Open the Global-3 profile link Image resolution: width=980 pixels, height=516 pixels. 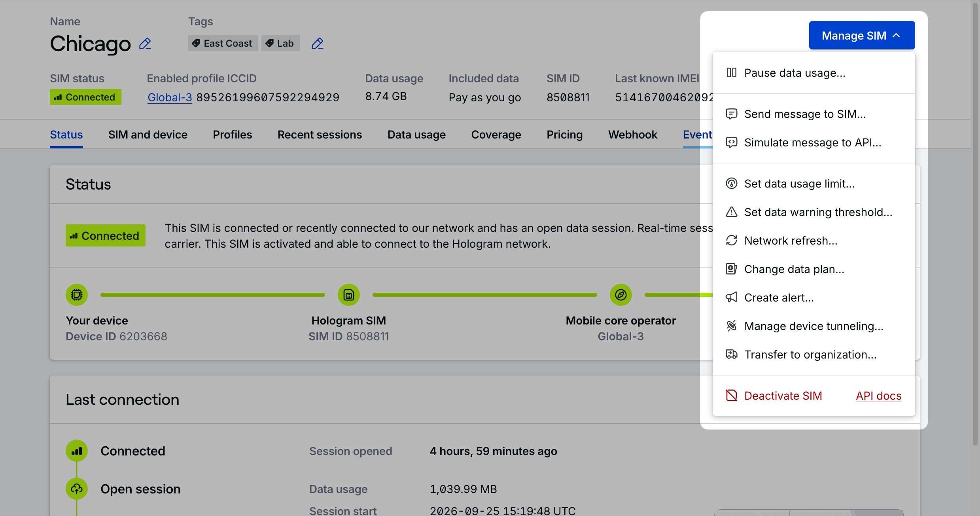click(170, 97)
